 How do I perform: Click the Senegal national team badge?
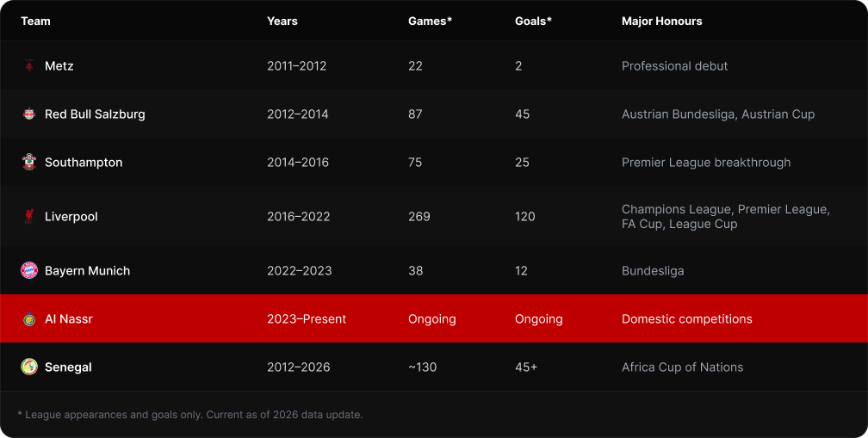coord(28,367)
